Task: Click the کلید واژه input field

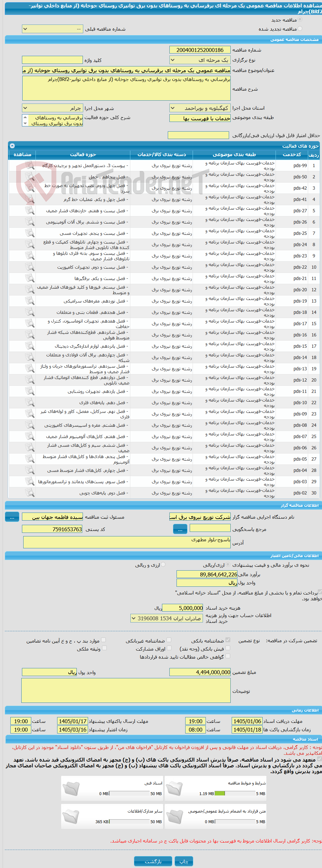Action: pos(52,60)
